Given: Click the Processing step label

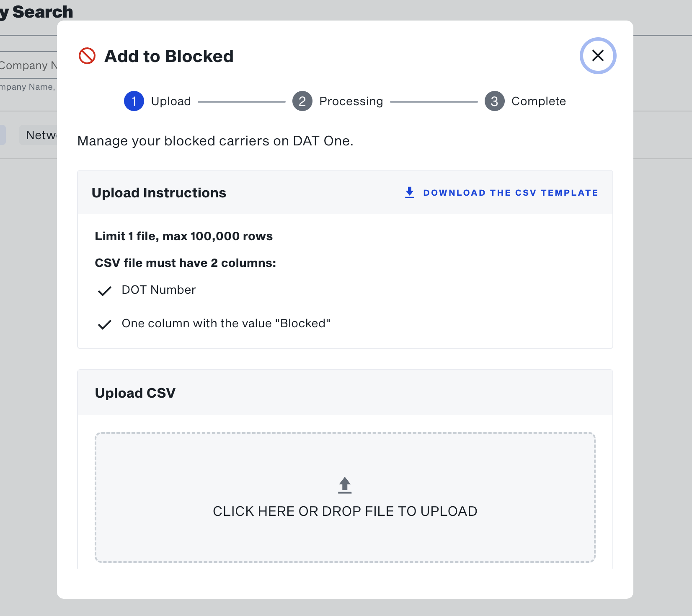Looking at the screenshot, I should tap(351, 101).
